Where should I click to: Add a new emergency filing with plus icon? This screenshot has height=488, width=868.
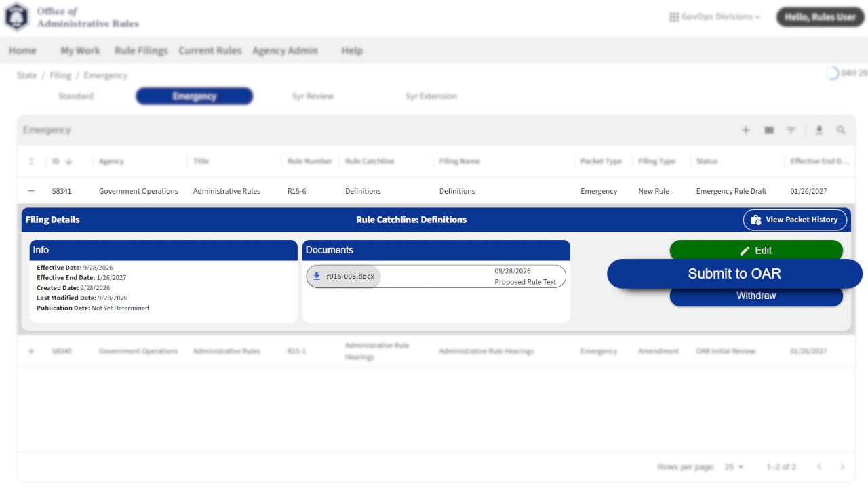746,130
